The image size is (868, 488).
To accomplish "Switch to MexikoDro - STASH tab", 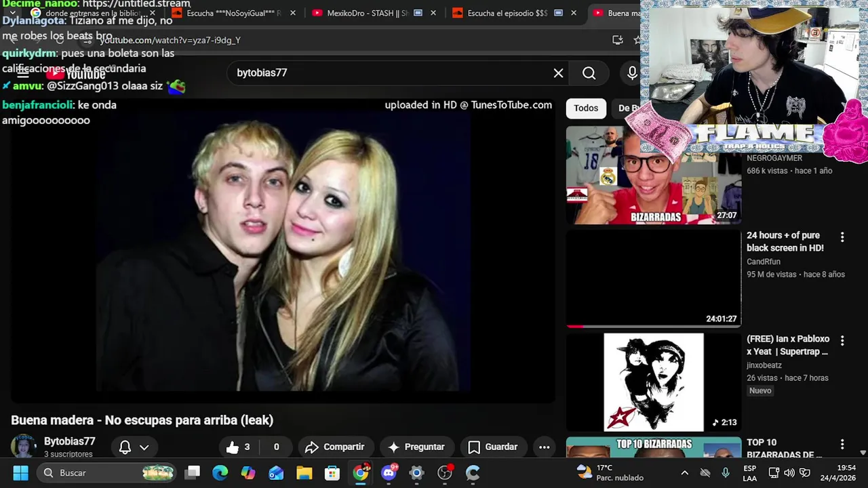I will click(374, 13).
